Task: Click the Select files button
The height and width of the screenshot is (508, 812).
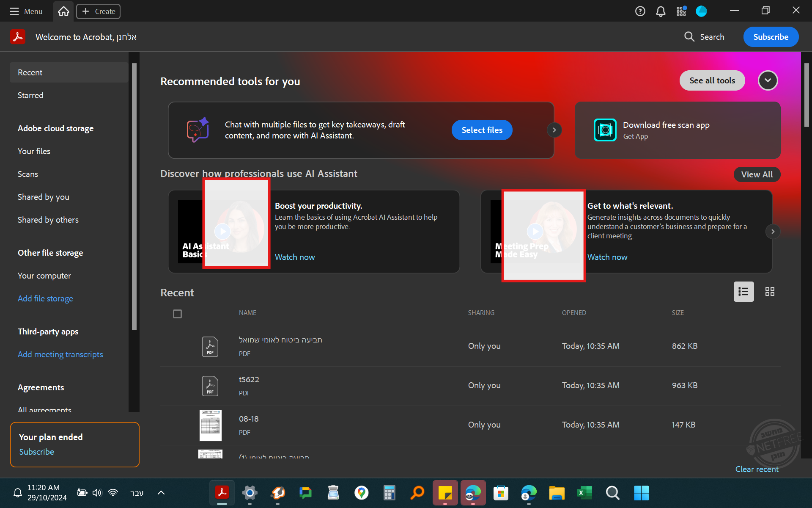Action: (482, 130)
